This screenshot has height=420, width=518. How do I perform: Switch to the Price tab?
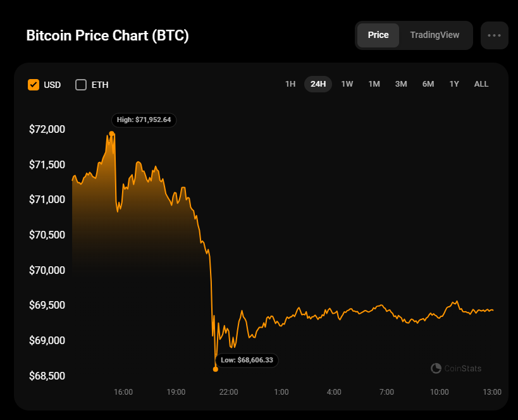[x=378, y=35]
